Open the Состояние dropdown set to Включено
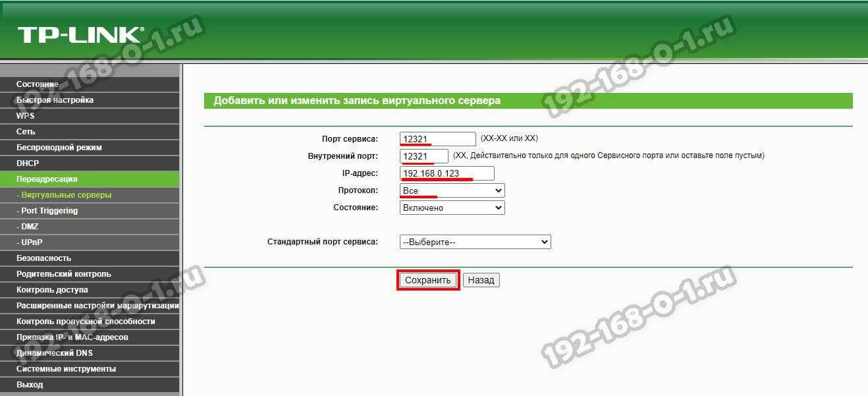The height and width of the screenshot is (396, 868). [452, 208]
